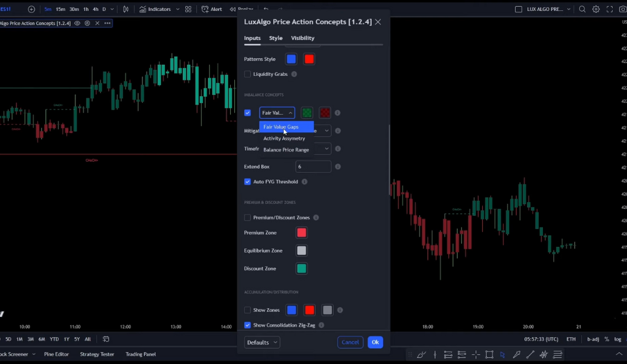The height and width of the screenshot is (364, 627).
Task: Open the Inputs tab
Action: (252, 38)
